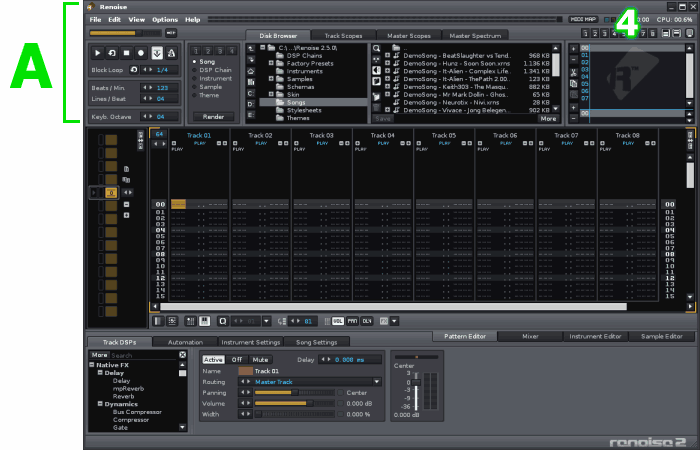Open the Song Settings tab
The width and height of the screenshot is (700, 450).
click(317, 342)
